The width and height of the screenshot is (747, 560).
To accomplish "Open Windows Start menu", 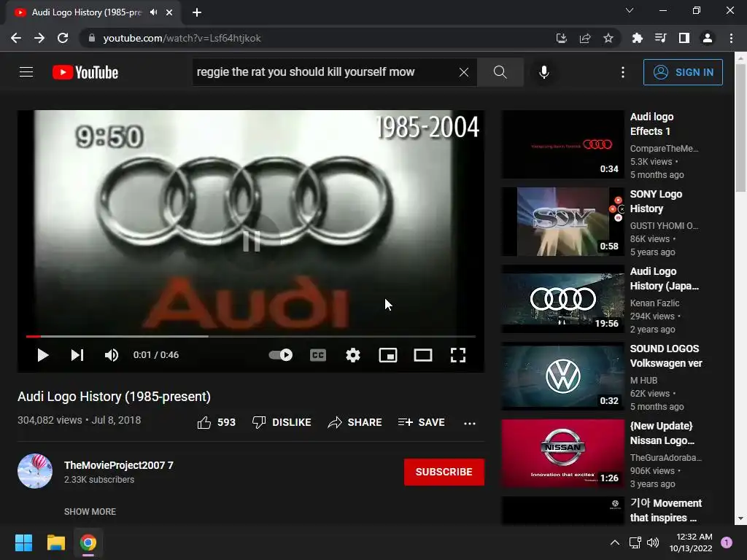I will click(23, 542).
